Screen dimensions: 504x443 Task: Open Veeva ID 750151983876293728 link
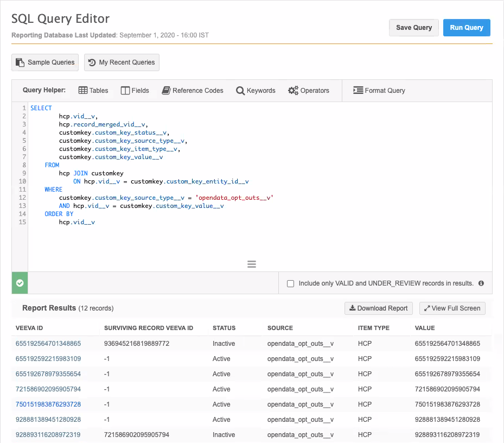(48, 404)
